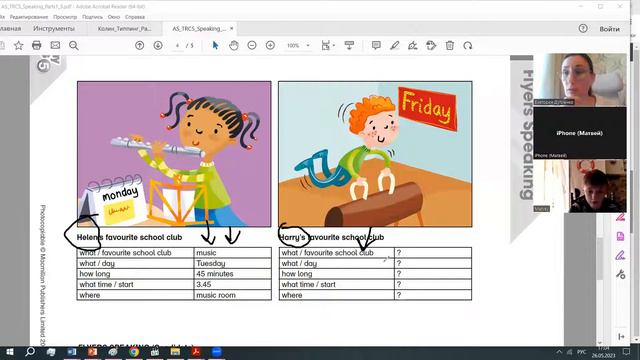Rotate the page with the rotate icon
This screenshot has width=640, height=360.
468,45
